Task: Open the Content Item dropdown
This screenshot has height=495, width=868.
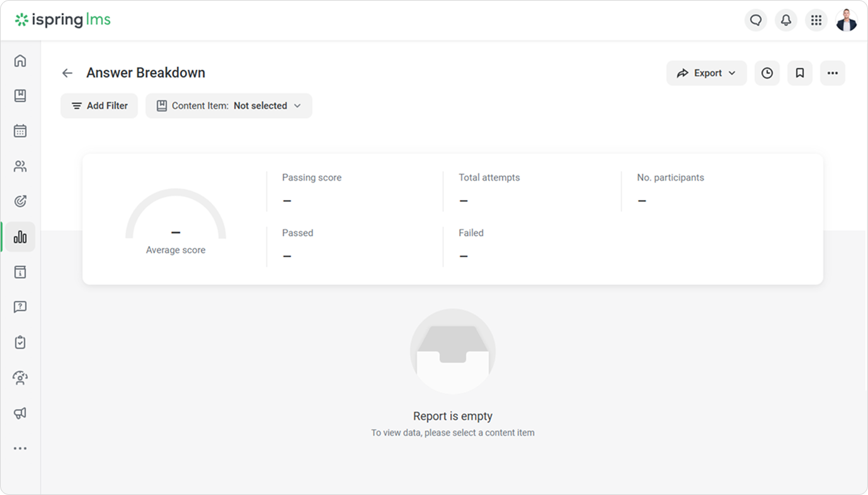Action: [229, 106]
